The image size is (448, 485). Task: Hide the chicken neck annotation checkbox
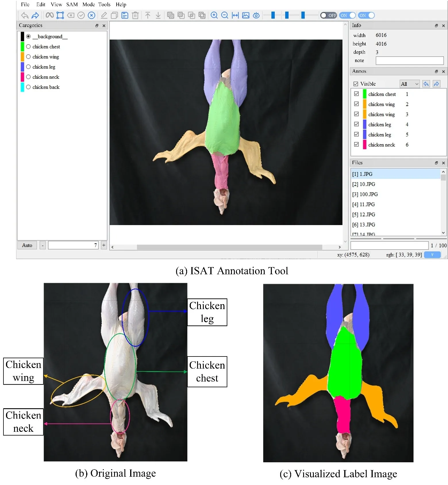[356, 144]
